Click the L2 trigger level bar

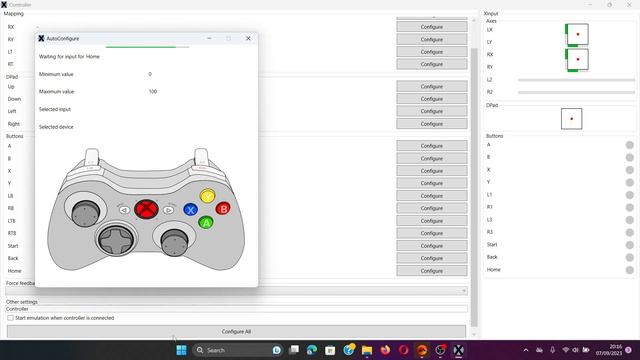(x=576, y=80)
